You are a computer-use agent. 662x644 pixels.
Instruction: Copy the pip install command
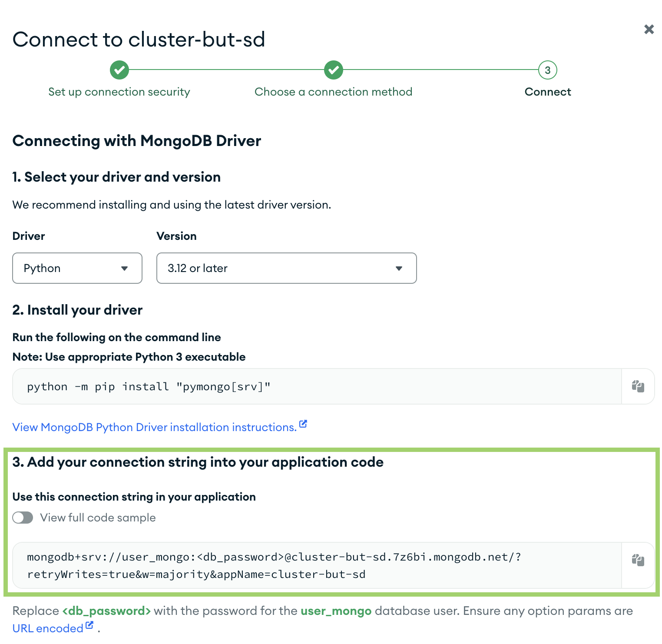pyautogui.click(x=638, y=386)
